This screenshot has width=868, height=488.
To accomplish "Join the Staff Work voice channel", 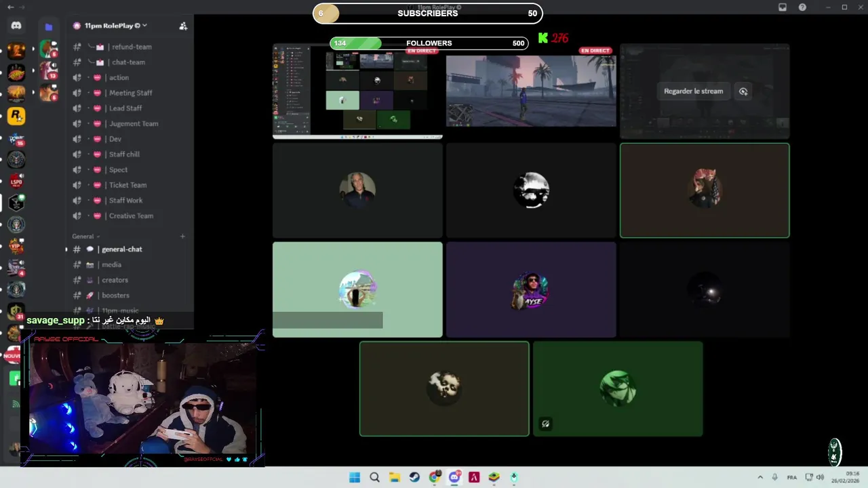I will pyautogui.click(x=129, y=201).
